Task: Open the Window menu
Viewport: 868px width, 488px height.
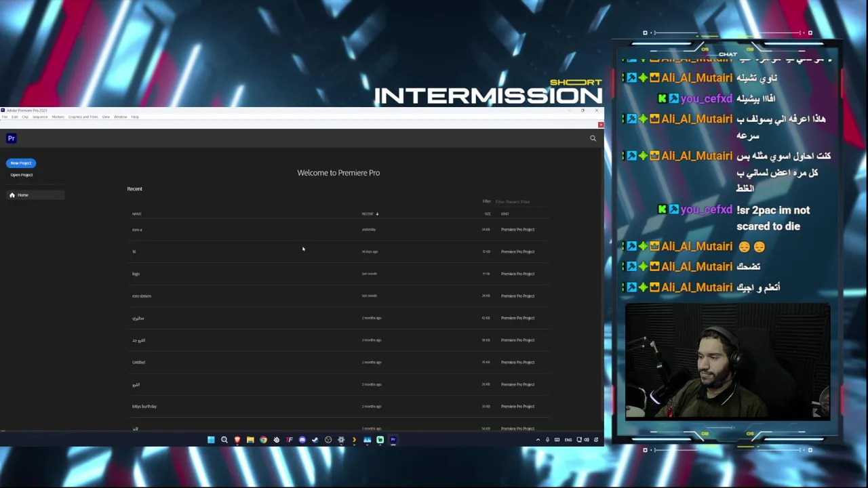Action: [120, 117]
